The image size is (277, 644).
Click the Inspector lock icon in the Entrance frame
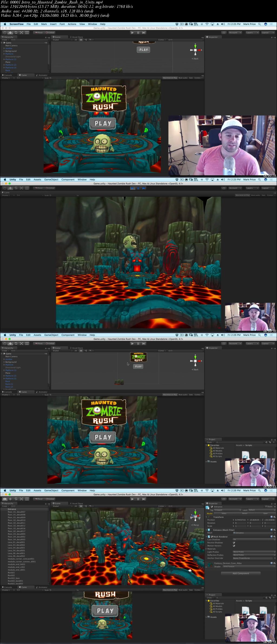(x=272, y=504)
